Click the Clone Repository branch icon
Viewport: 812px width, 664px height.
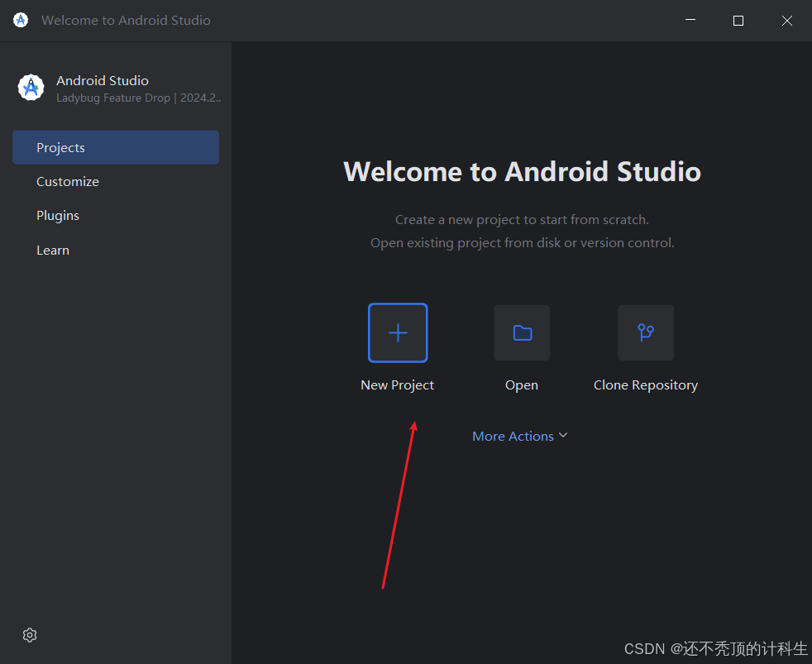pyautogui.click(x=646, y=332)
